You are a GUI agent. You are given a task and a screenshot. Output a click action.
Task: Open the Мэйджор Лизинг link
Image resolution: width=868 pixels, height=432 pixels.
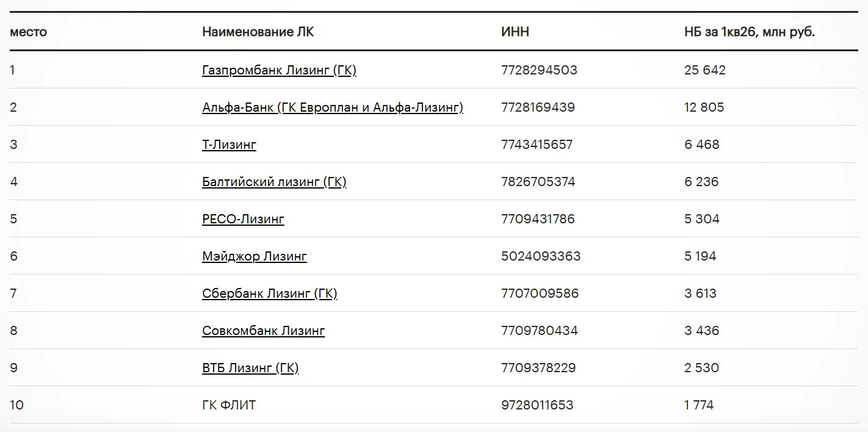(x=255, y=256)
